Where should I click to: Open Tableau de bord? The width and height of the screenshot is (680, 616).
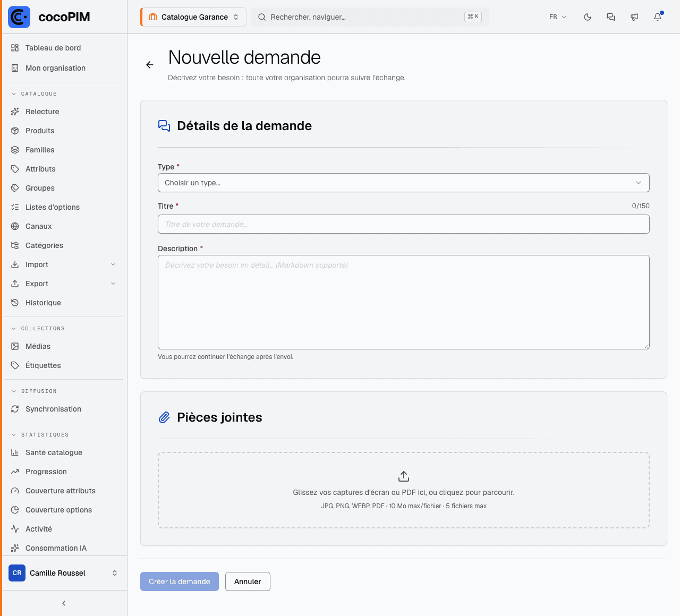(x=64, y=48)
